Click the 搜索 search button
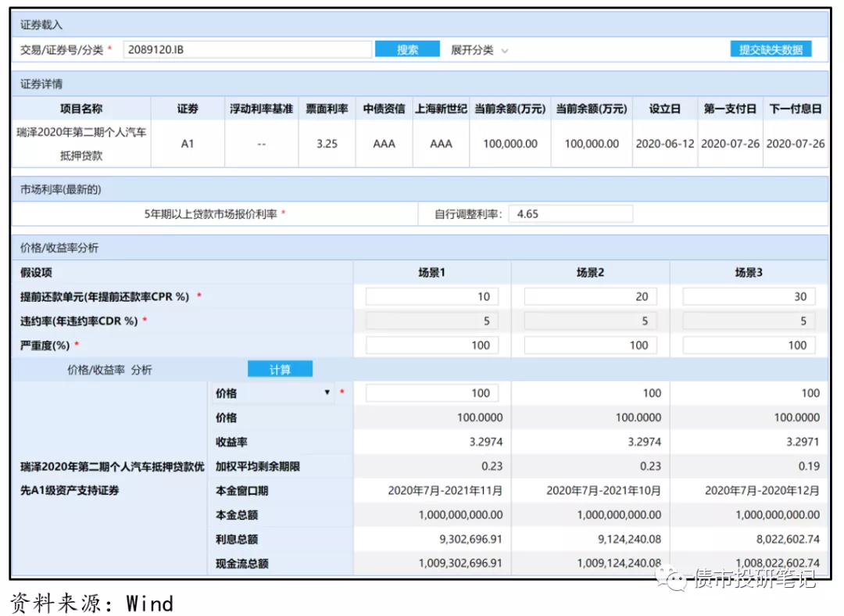 (407, 49)
